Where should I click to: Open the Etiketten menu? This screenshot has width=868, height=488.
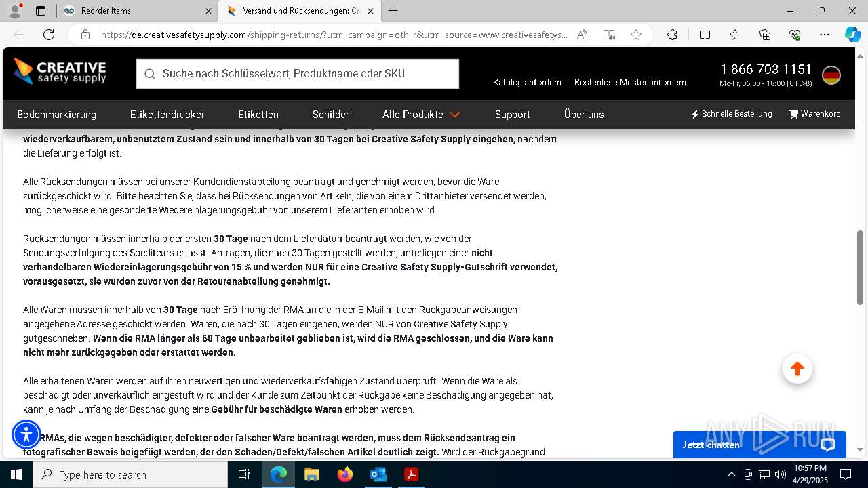(x=258, y=115)
